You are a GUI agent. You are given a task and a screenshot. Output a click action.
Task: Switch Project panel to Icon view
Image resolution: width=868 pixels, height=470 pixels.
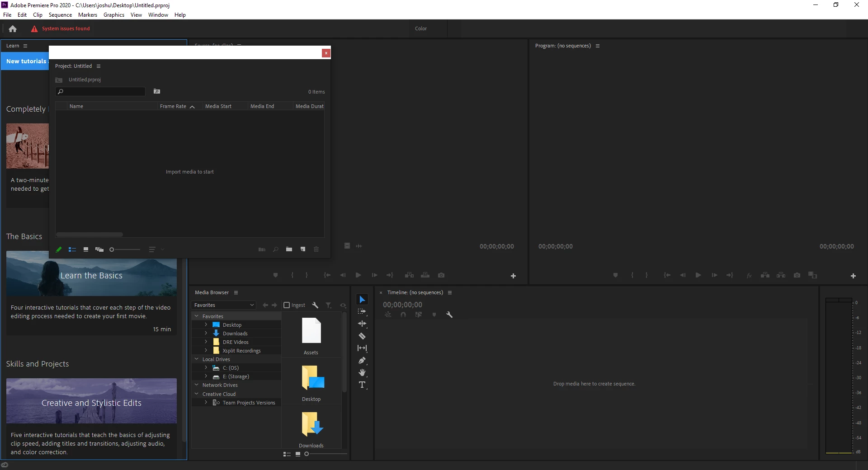(x=86, y=249)
